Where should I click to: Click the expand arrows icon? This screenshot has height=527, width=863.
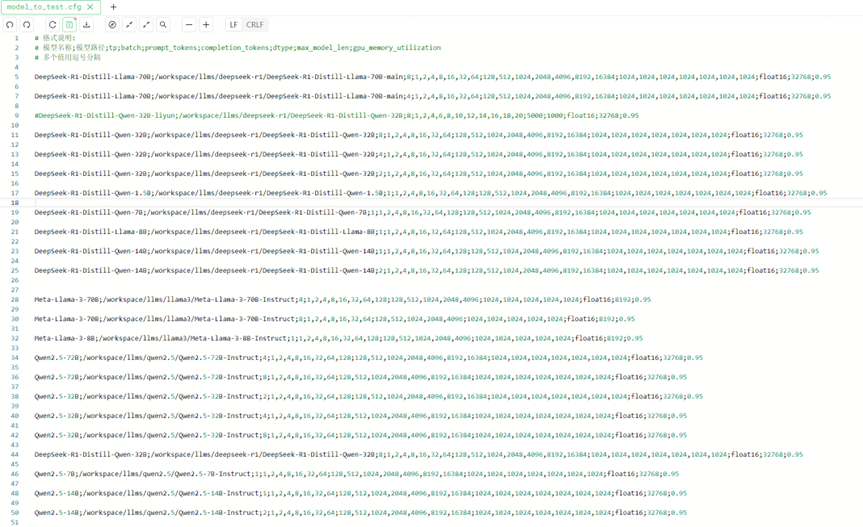click(146, 24)
